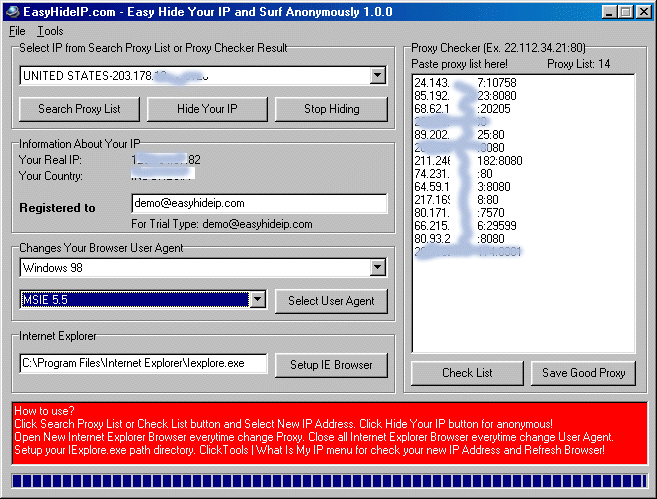Maximize the EasyHideIP window

coord(626,12)
